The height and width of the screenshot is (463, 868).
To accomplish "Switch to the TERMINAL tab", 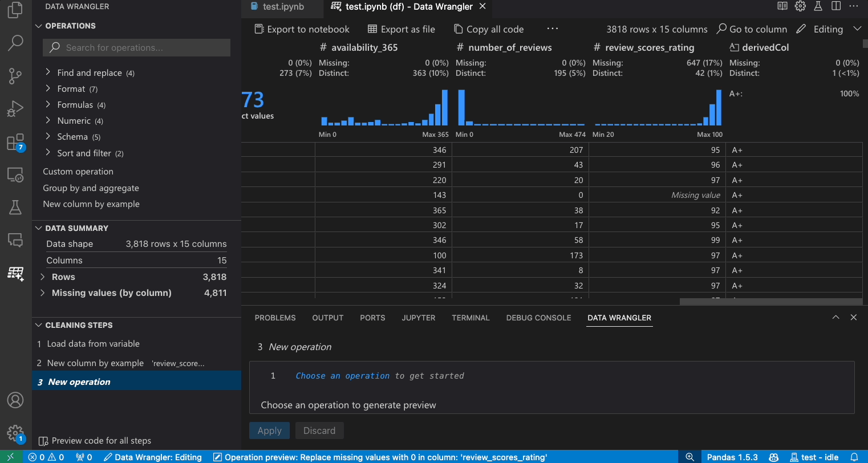I will [470, 318].
